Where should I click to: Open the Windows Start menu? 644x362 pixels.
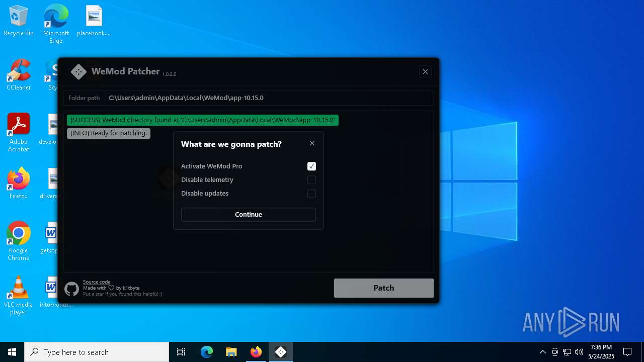coord(12,352)
